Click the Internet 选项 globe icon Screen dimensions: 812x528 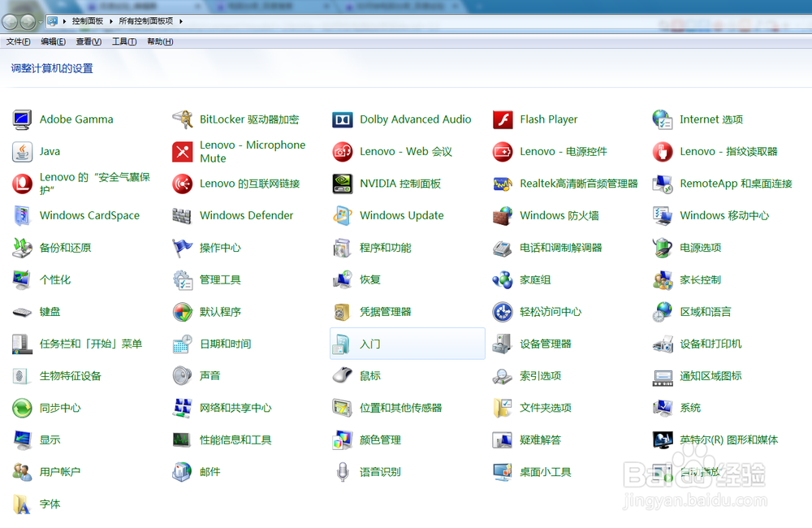pos(663,119)
